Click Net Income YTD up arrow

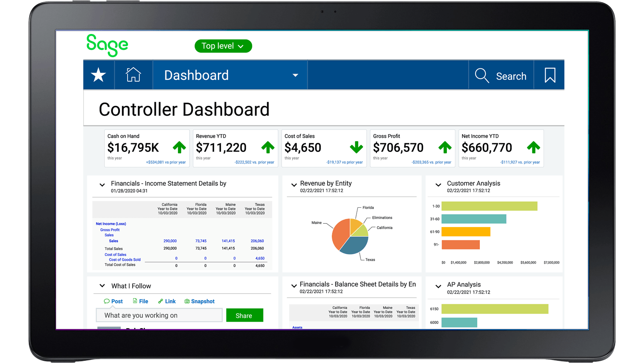(x=534, y=148)
